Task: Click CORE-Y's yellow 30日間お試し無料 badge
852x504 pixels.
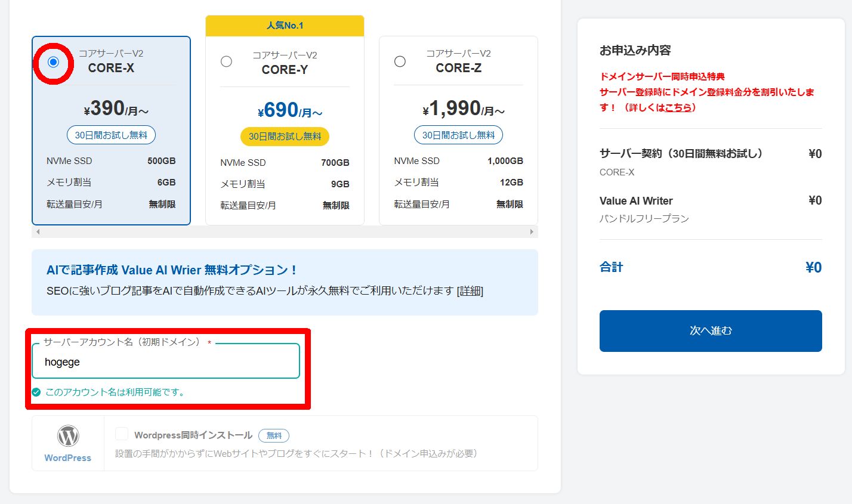Action: (x=285, y=136)
